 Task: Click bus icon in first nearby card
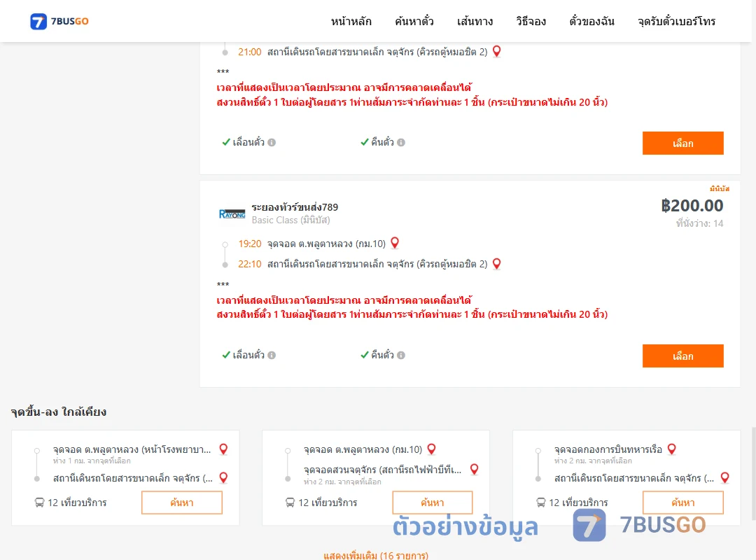(39, 503)
